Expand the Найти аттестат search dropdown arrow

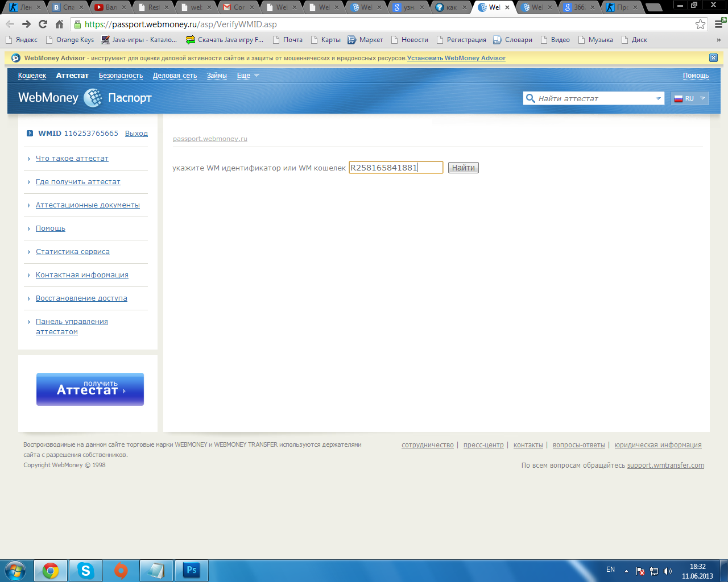(x=658, y=98)
